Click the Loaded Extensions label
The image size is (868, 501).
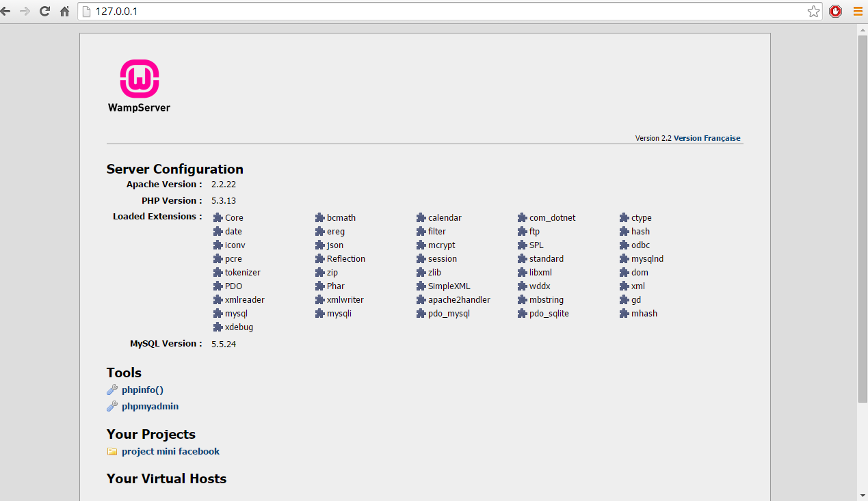tap(157, 217)
